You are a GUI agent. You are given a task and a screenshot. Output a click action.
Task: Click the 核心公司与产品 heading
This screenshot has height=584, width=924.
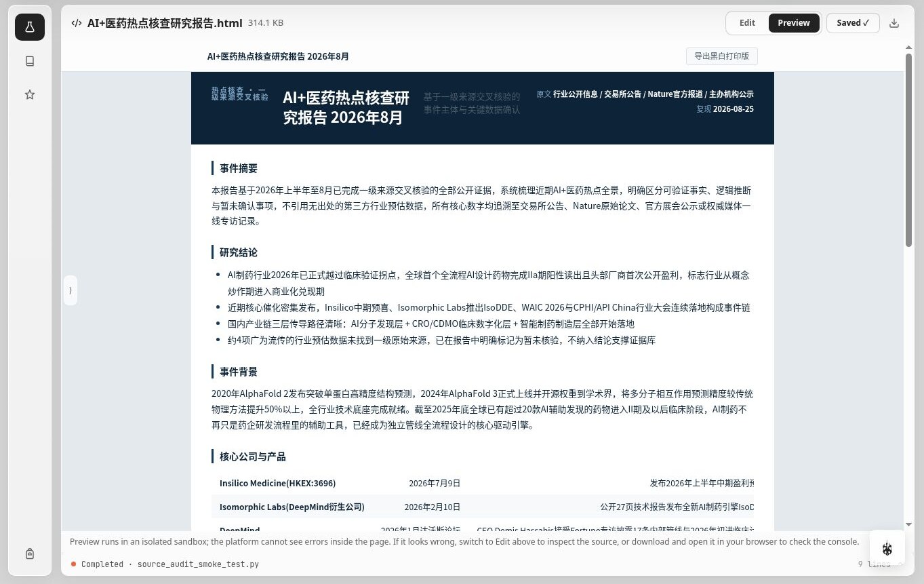(x=253, y=456)
